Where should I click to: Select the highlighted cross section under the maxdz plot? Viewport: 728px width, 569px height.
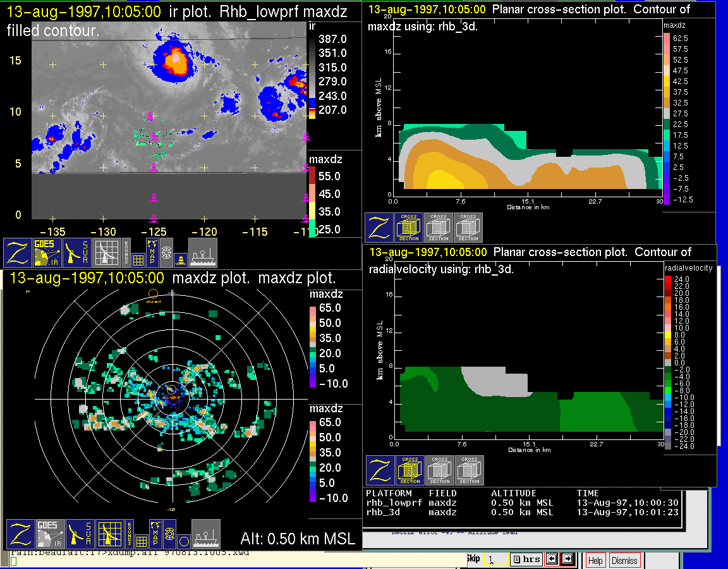pyautogui.click(x=409, y=228)
